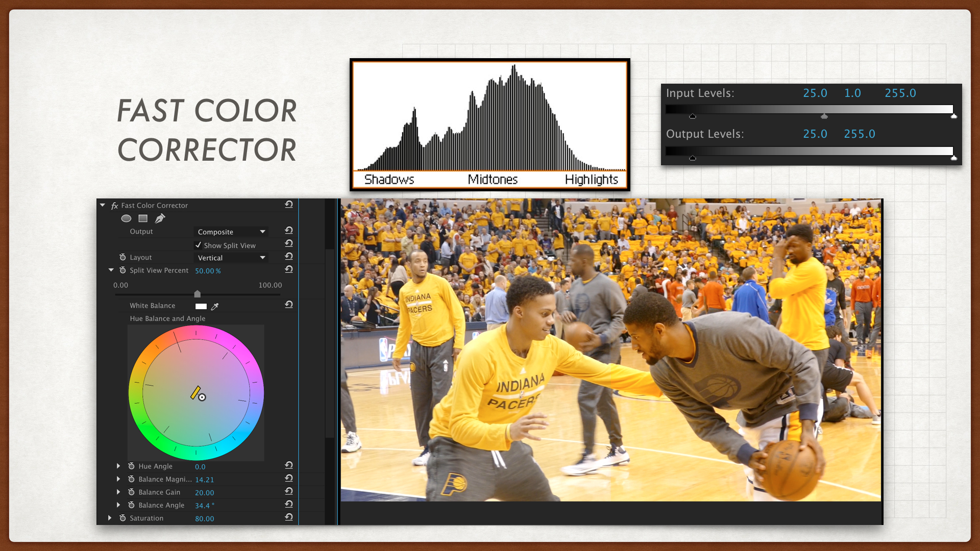Click the Input Levels white value 255.0
Viewport: 980px width, 551px height.
[900, 93]
